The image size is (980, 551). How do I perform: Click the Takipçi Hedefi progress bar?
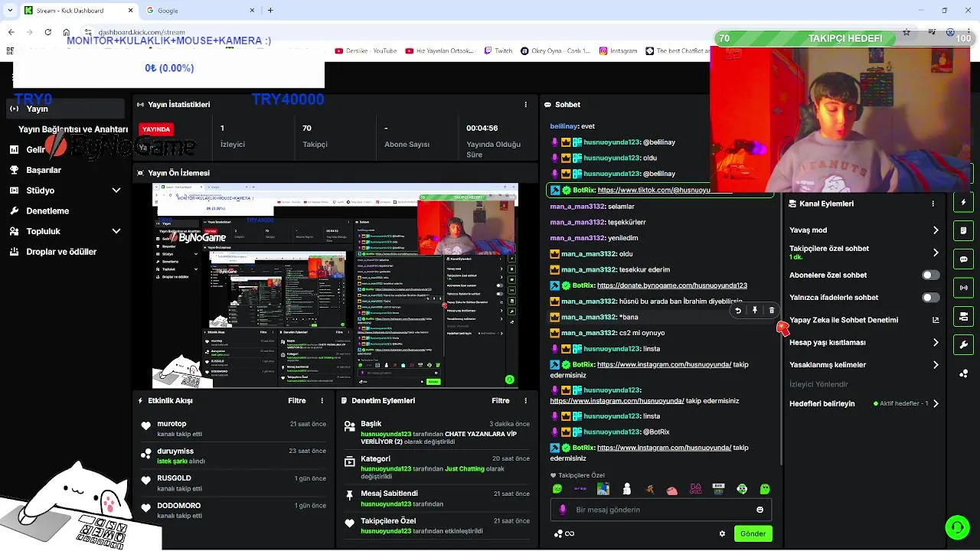point(844,38)
